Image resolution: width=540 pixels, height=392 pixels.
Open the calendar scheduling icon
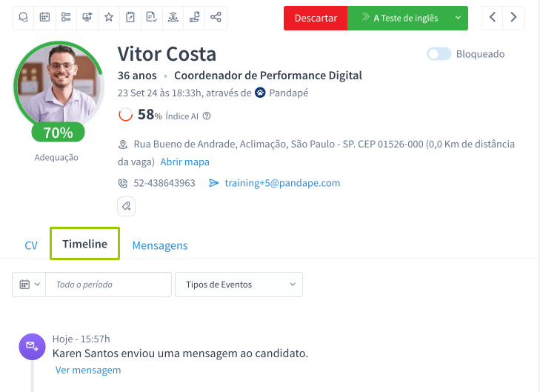(44, 17)
